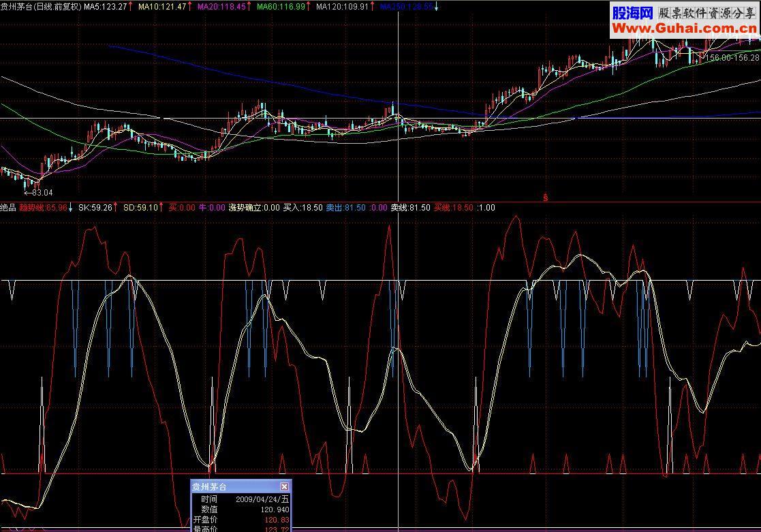The width and height of the screenshot is (761, 532).
Task: Select the MA60:116.99 indicator label
Action: click(x=281, y=6)
